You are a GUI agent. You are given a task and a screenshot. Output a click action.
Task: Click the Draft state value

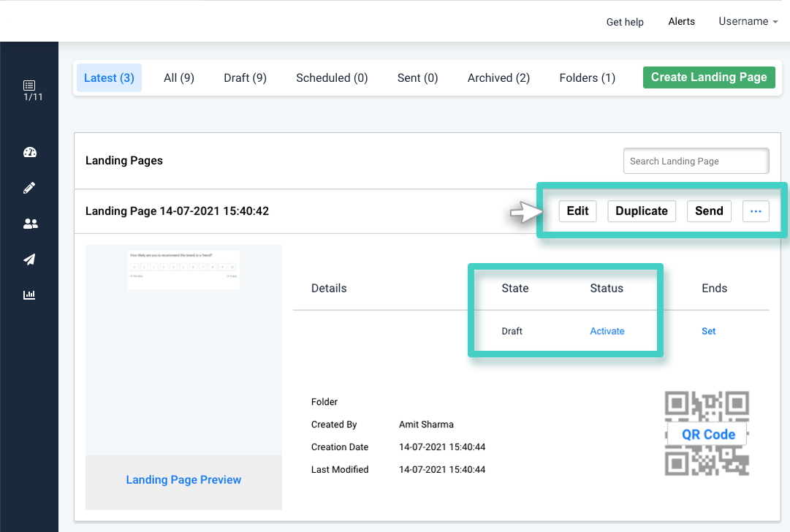pos(512,331)
